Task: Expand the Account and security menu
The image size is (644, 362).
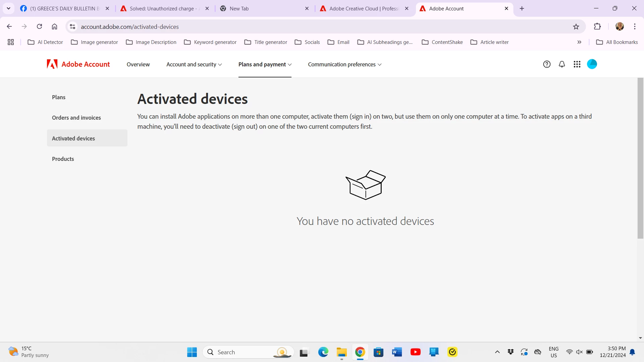Action: [x=194, y=64]
